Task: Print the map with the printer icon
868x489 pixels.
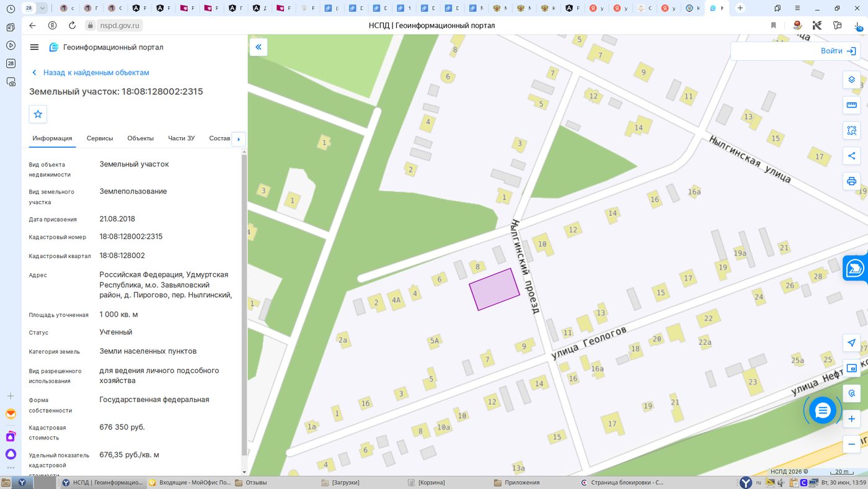Action: [851, 181]
